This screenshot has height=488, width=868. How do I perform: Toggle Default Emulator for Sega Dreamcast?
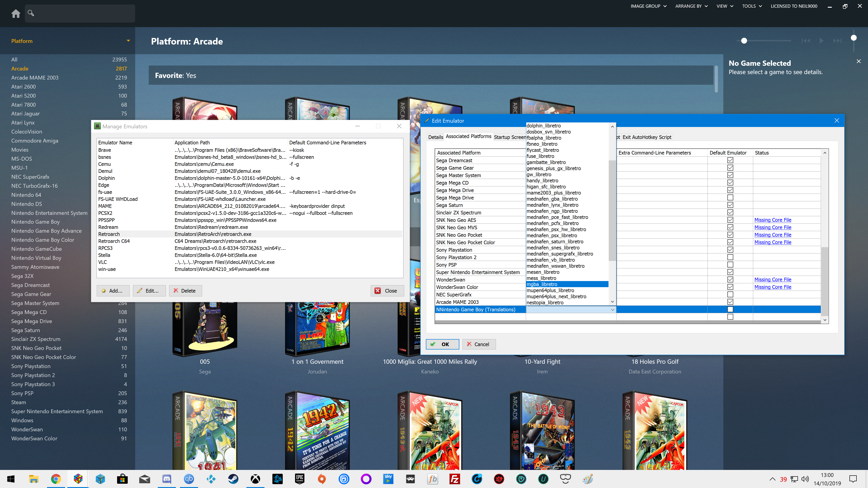click(x=730, y=160)
